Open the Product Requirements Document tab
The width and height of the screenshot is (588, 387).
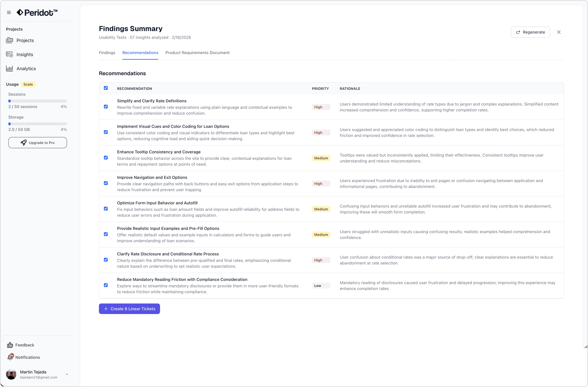[x=197, y=53]
